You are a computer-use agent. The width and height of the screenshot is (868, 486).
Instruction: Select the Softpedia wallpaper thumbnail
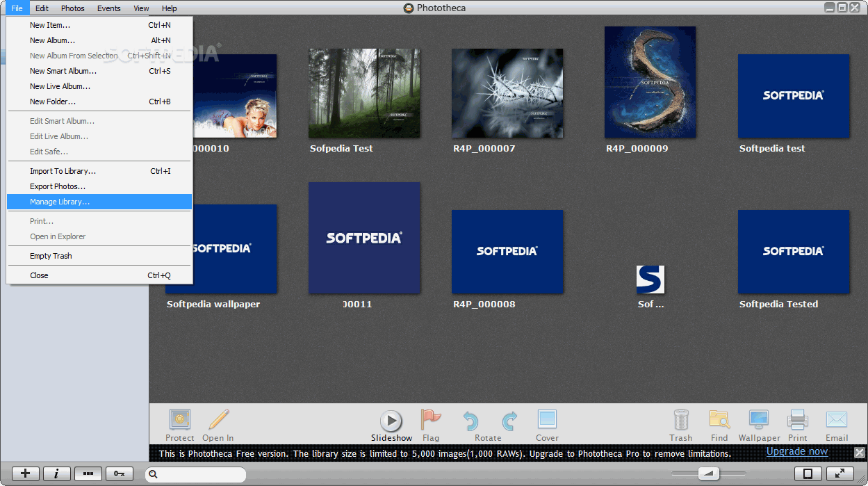pyautogui.click(x=235, y=249)
